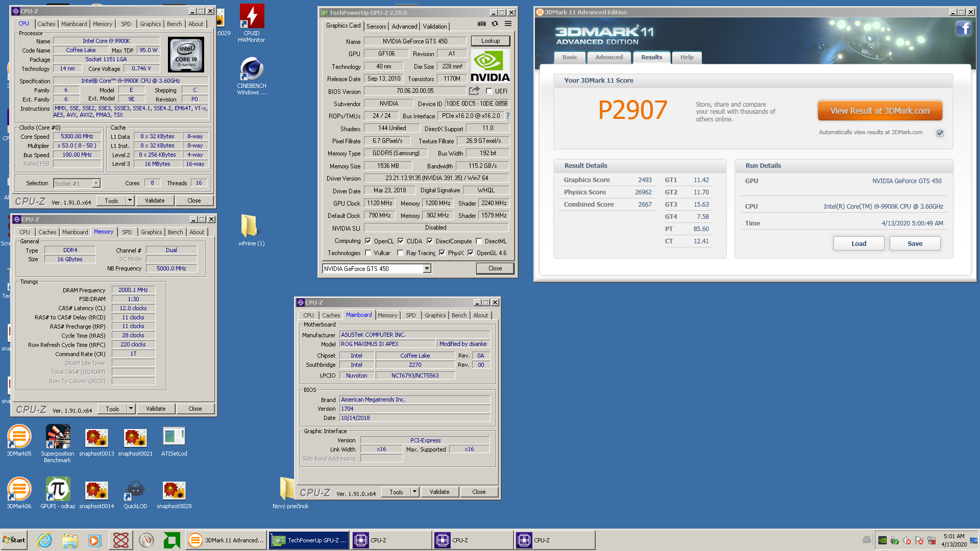980x551 pixels.
Task: Toggle the Vulkan checkbox
Action: point(368,253)
